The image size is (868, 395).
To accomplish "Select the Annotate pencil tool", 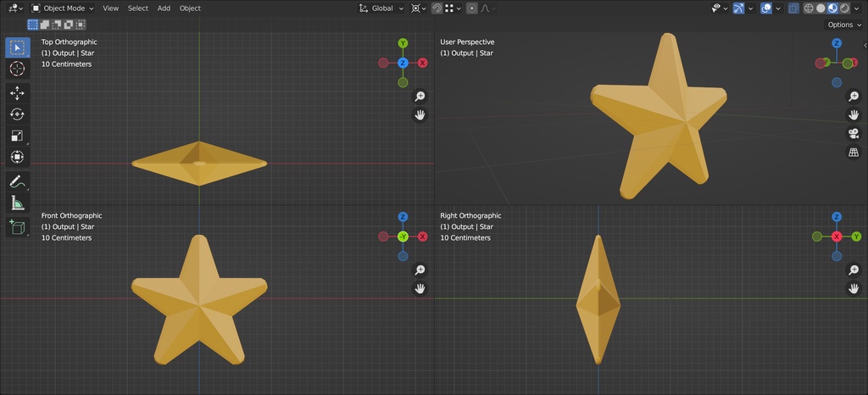I will [17, 181].
